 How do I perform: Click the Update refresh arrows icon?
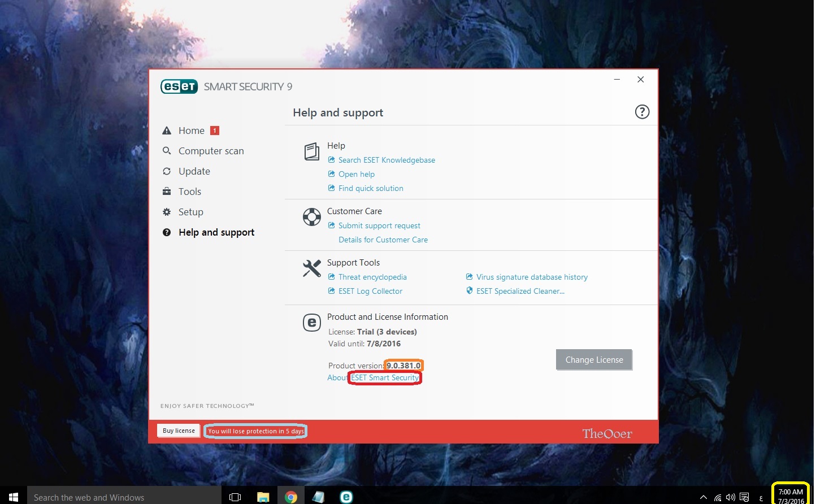click(x=167, y=171)
